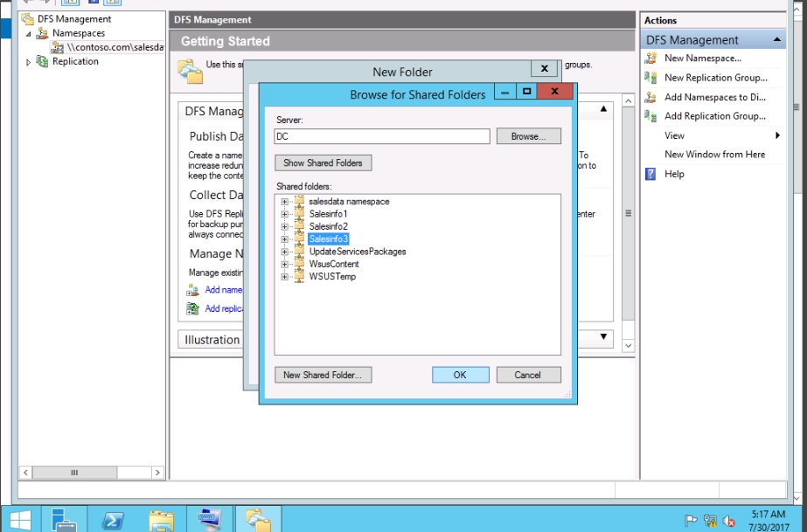Viewport: 807px width, 532px height.
Task: Expand the Salesinfo1 shared folder
Action: coord(284,214)
